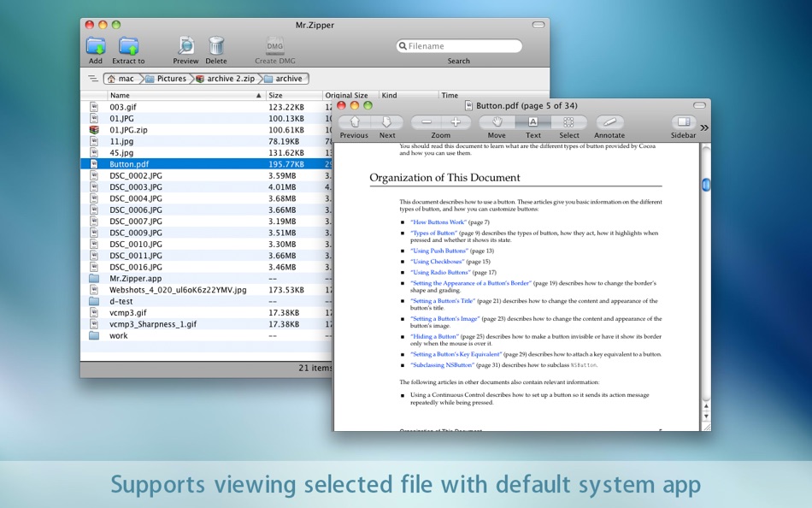Select the highlighted Button.pdf row
The width and height of the screenshot is (812, 508).
coord(206,164)
